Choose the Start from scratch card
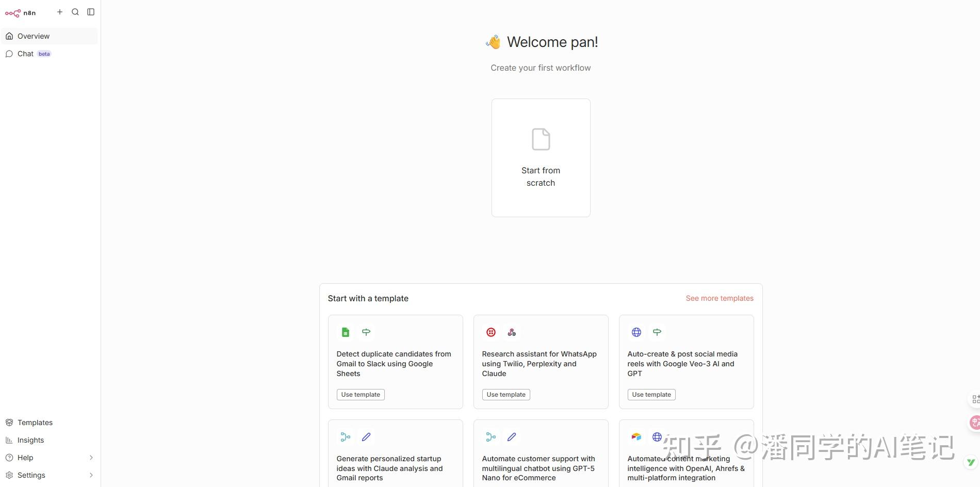 (x=541, y=158)
